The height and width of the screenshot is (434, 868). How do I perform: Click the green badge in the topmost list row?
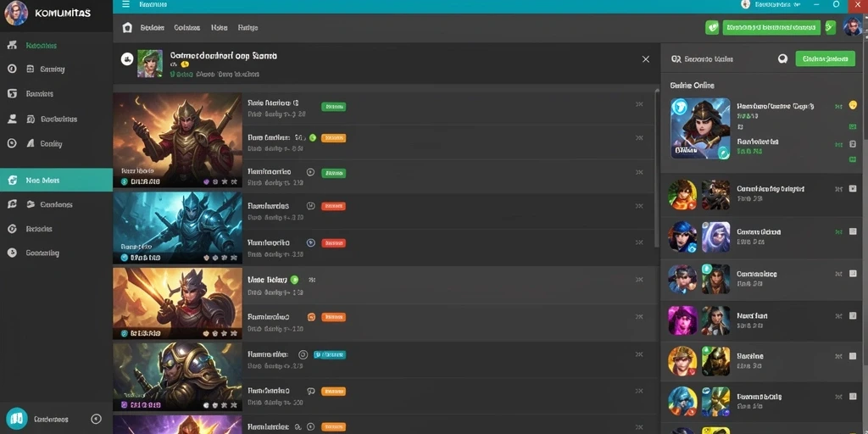tap(333, 107)
